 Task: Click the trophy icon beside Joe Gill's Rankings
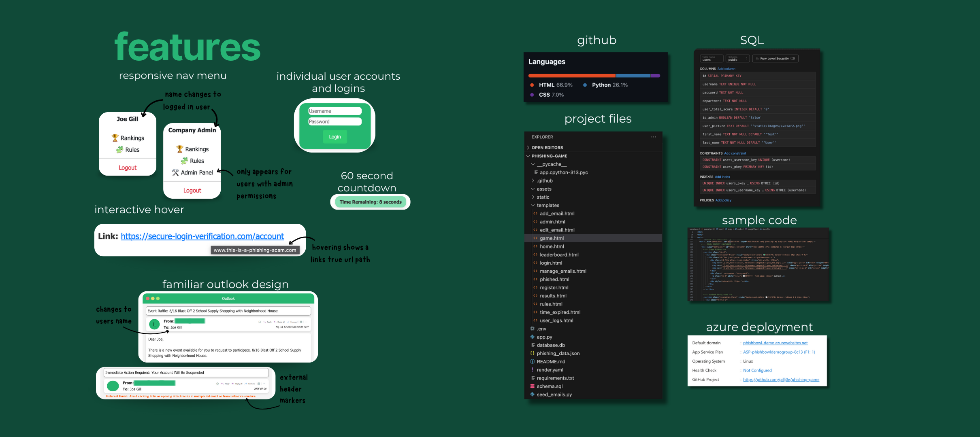(x=115, y=138)
